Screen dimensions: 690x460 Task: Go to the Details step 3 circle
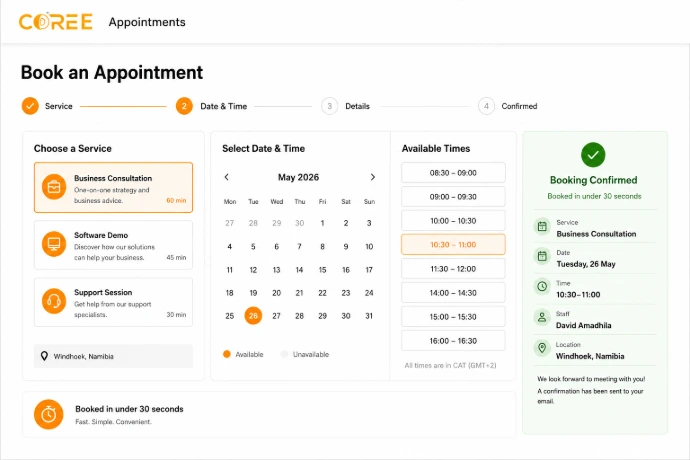329,106
